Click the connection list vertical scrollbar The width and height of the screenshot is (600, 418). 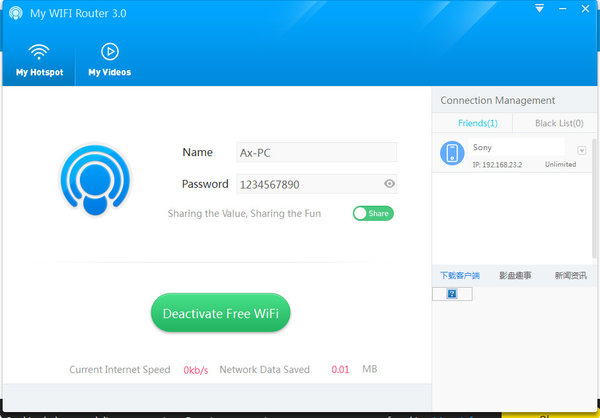(596, 198)
